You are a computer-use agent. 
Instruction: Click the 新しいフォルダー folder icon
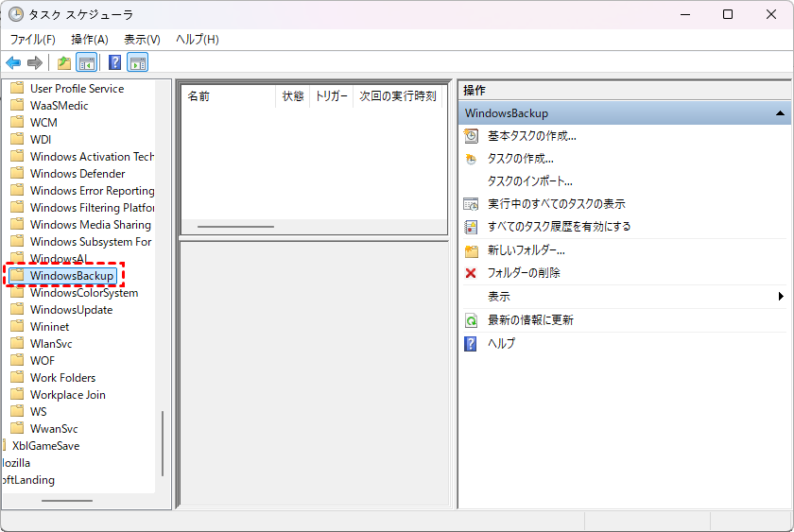click(x=472, y=251)
